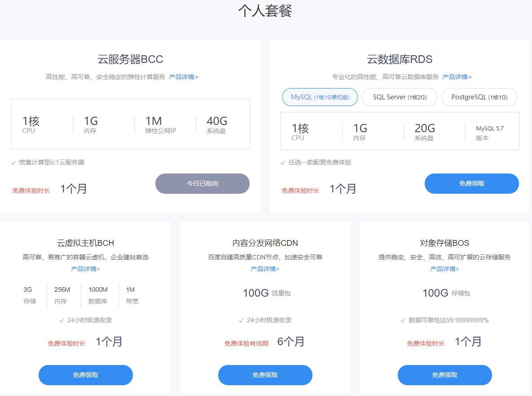Screen dimensions: 532x396
Task: Click checkmark beside 24小时极速收录 in BCH card
Action: (62, 320)
